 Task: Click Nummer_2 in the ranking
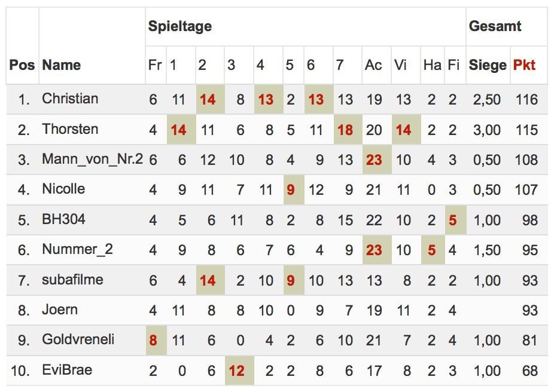pos(77,249)
